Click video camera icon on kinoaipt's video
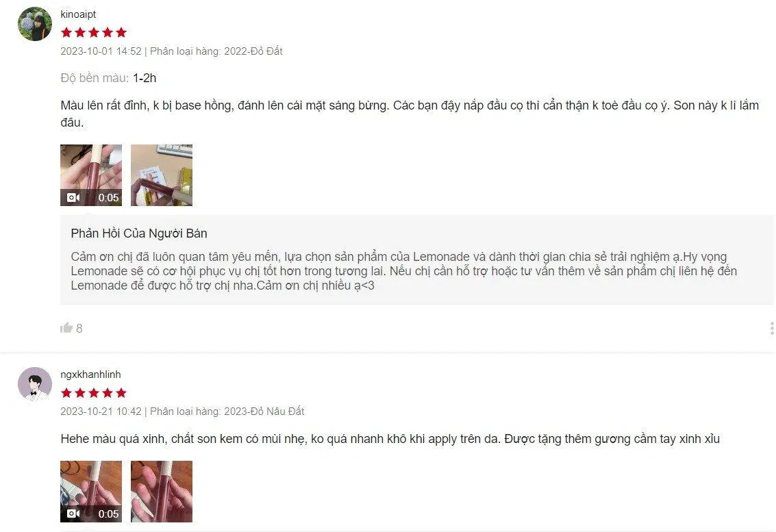The width and height of the screenshot is (776, 532). click(x=73, y=197)
